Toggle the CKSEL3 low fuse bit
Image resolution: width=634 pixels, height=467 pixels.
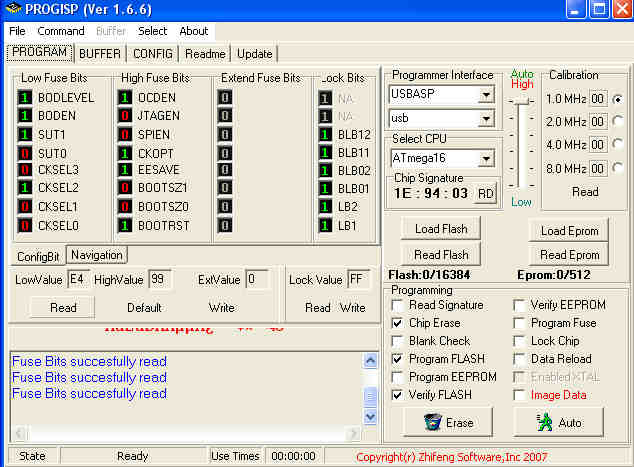(25, 170)
